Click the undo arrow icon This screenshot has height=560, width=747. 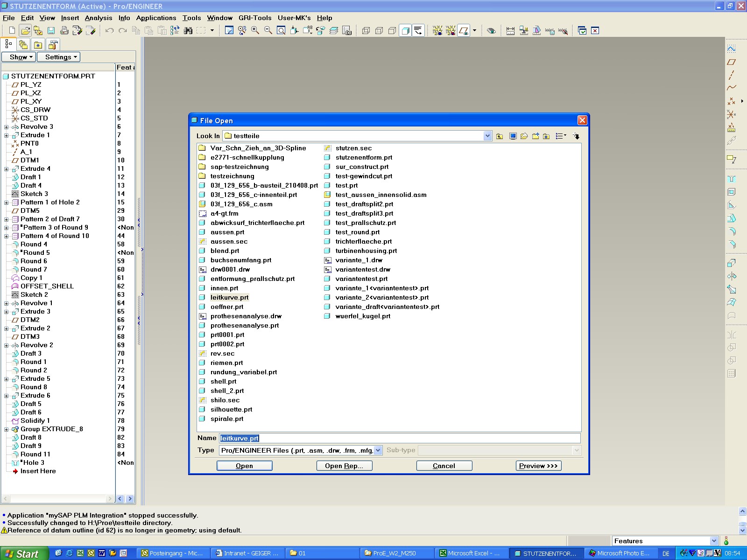click(x=110, y=30)
